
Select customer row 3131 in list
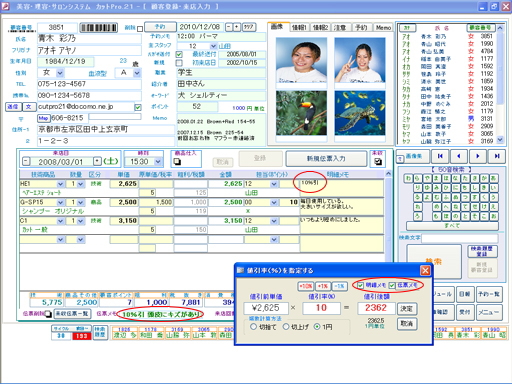[448, 119]
